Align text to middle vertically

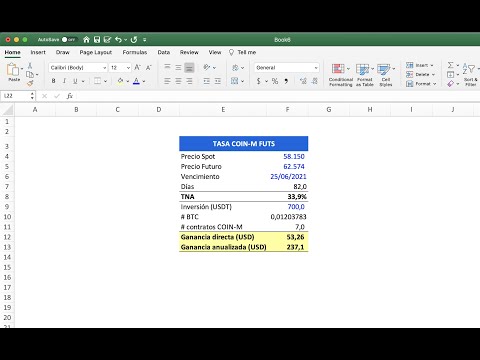(178, 67)
